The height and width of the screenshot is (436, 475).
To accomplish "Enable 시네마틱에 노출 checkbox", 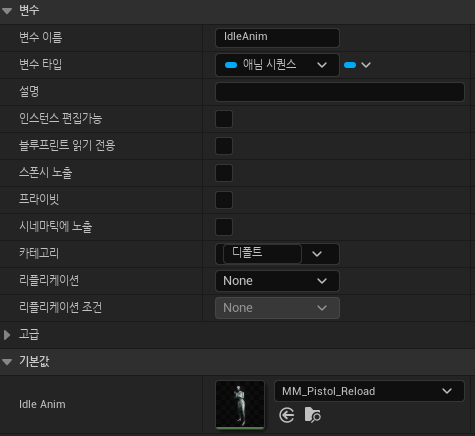I will pos(224,227).
